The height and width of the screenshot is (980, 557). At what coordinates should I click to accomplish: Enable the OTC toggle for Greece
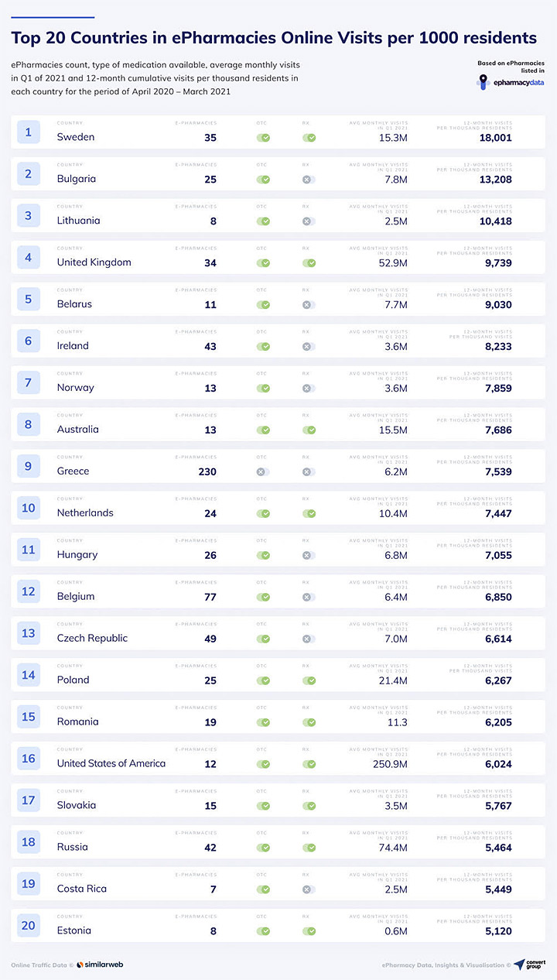click(263, 472)
